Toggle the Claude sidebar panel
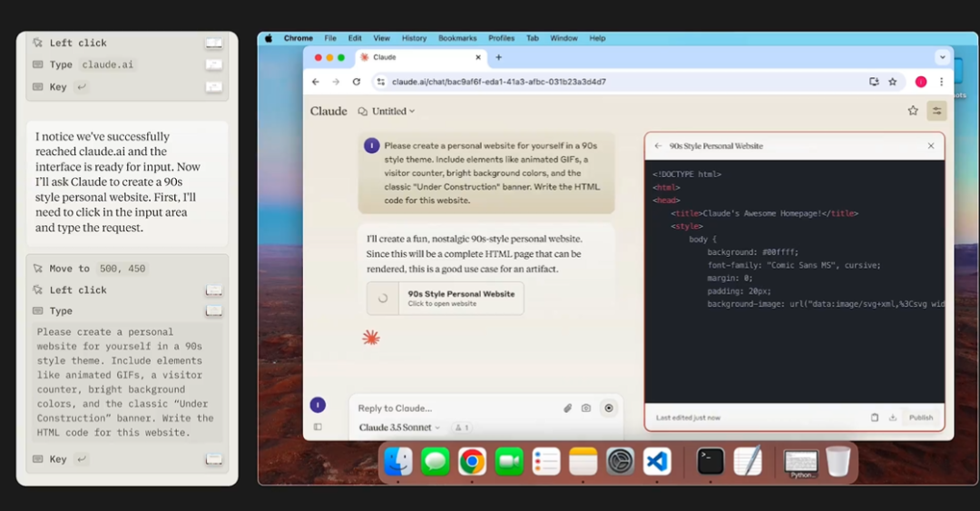Viewport: 980px width, 511px height. coord(318,427)
